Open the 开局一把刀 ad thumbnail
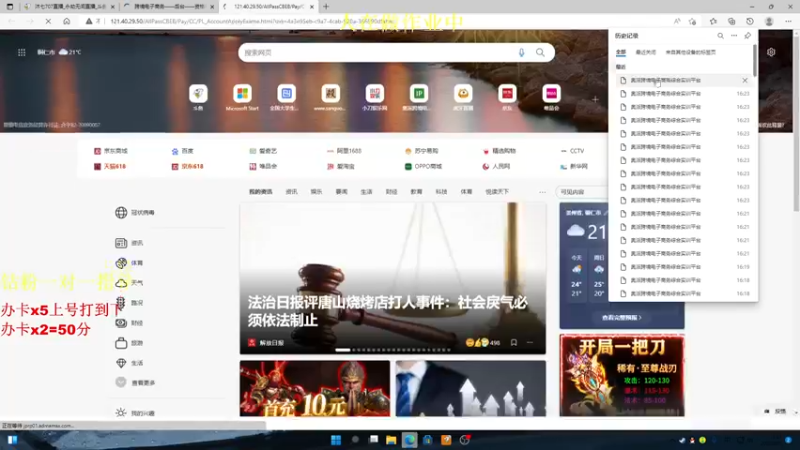The width and height of the screenshot is (800, 450). pyautogui.click(x=622, y=375)
